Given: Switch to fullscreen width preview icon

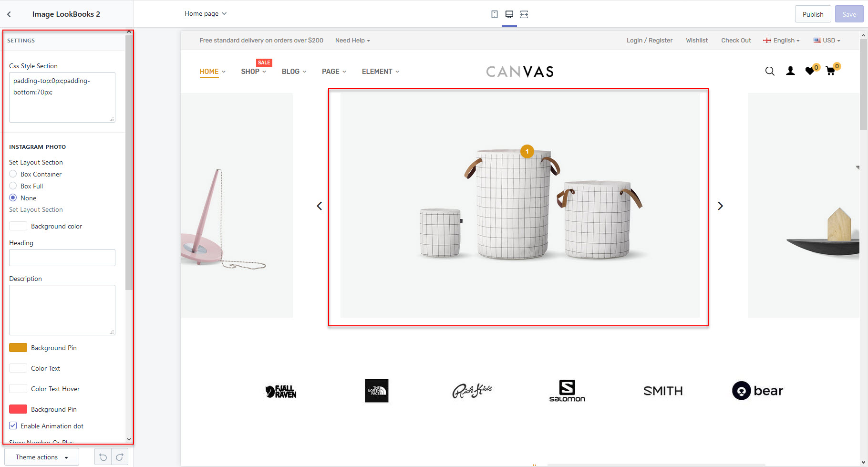Looking at the screenshot, I should [524, 14].
